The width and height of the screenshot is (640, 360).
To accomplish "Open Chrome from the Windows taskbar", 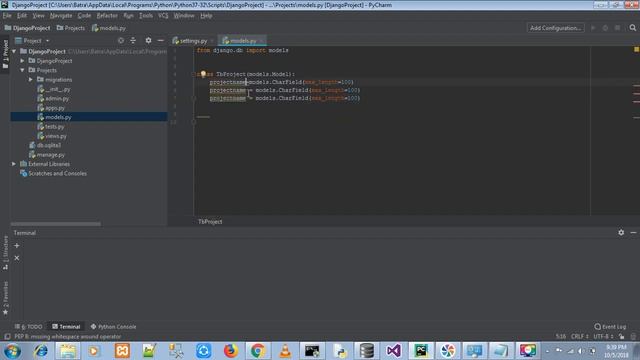I will pyautogui.click(x=258, y=351).
